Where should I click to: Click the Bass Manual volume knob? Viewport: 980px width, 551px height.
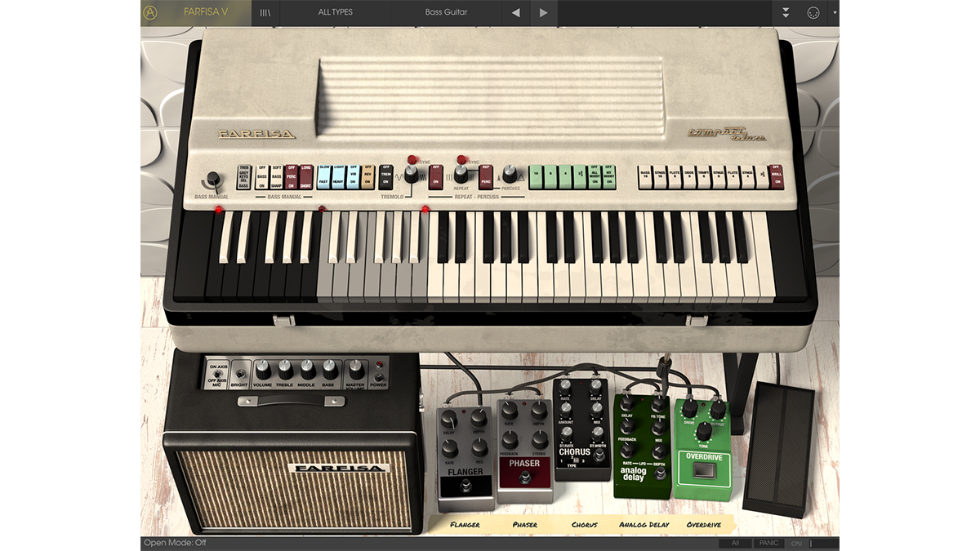click(213, 179)
